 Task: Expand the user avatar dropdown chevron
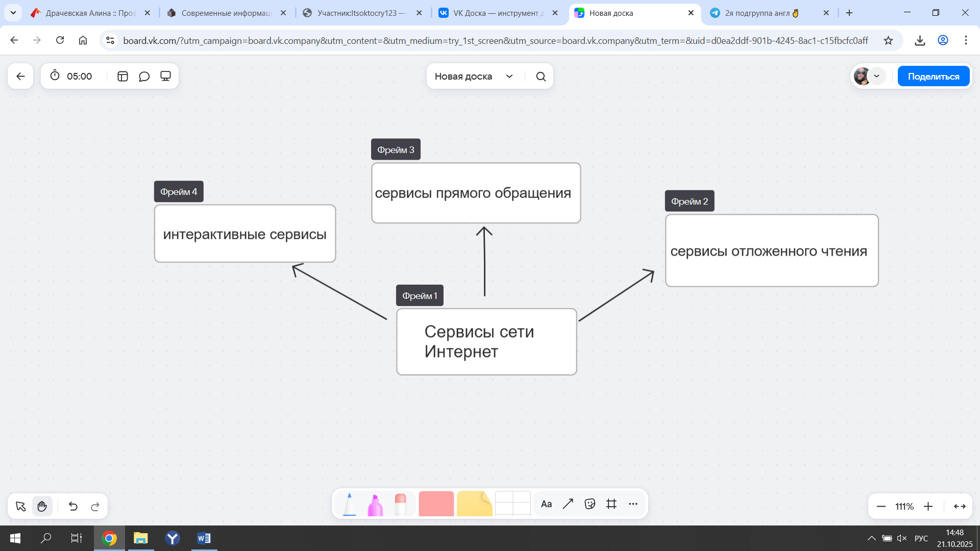[876, 77]
